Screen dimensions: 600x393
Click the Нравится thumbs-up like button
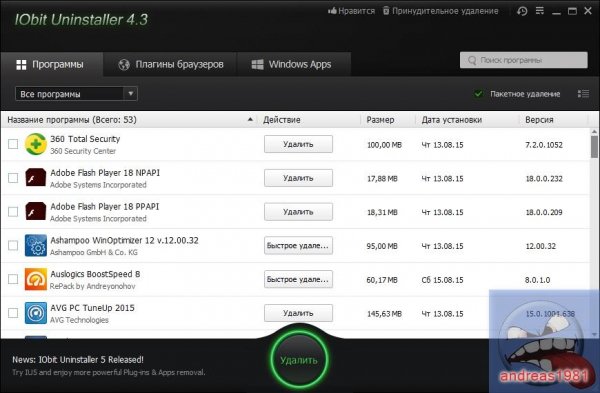point(351,11)
